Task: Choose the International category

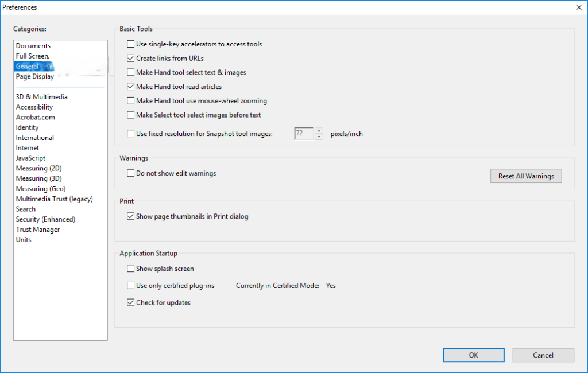Action: pos(35,138)
